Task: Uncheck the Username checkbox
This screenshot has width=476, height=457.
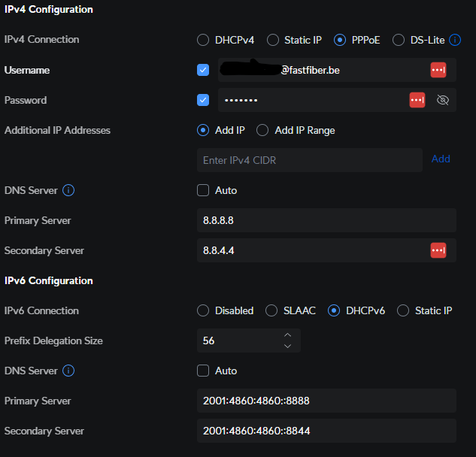Action: (203, 70)
